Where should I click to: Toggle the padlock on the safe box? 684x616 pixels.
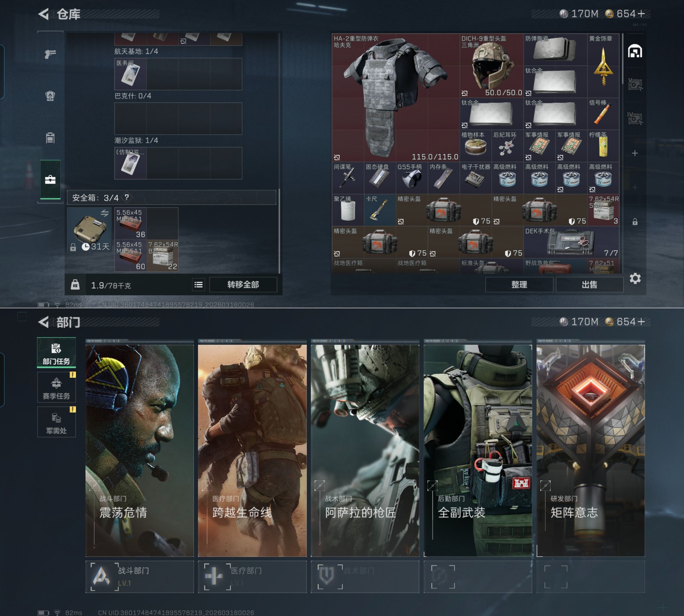click(73, 248)
